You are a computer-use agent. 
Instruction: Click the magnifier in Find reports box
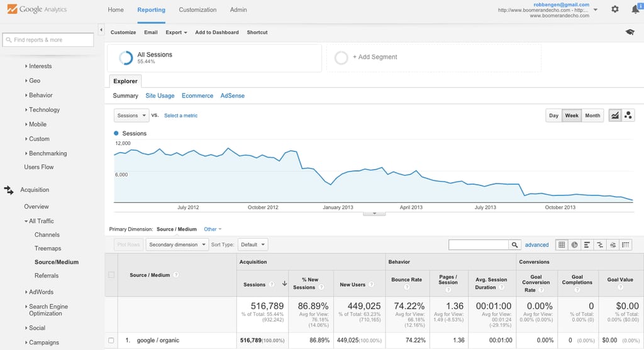[x=9, y=40]
